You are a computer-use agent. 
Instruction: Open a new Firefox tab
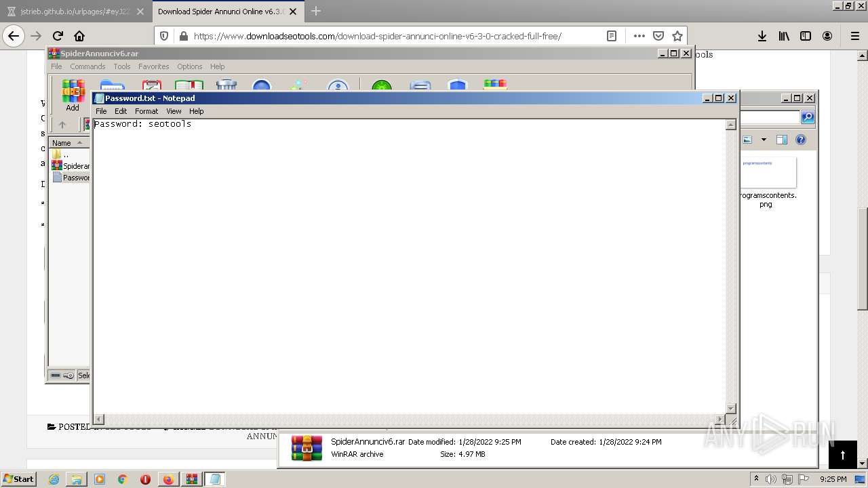pyautogui.click(x=315, y=12)
